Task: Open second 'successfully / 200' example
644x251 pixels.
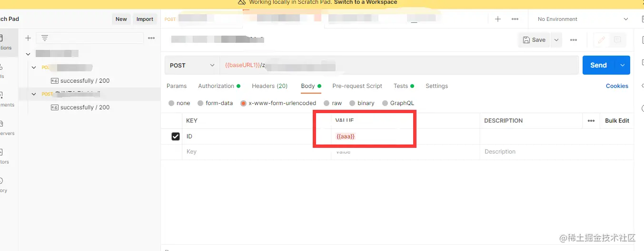Action: point(85,107)
